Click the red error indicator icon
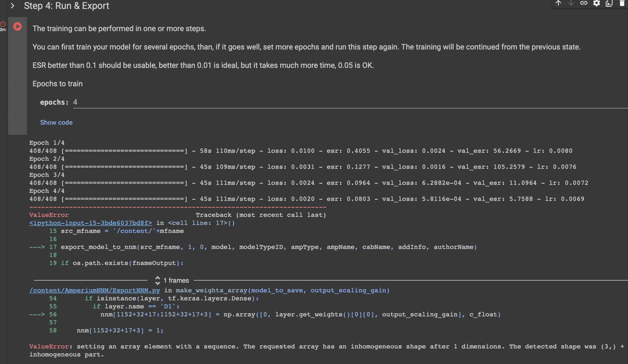628x364 pixels. 3,24
